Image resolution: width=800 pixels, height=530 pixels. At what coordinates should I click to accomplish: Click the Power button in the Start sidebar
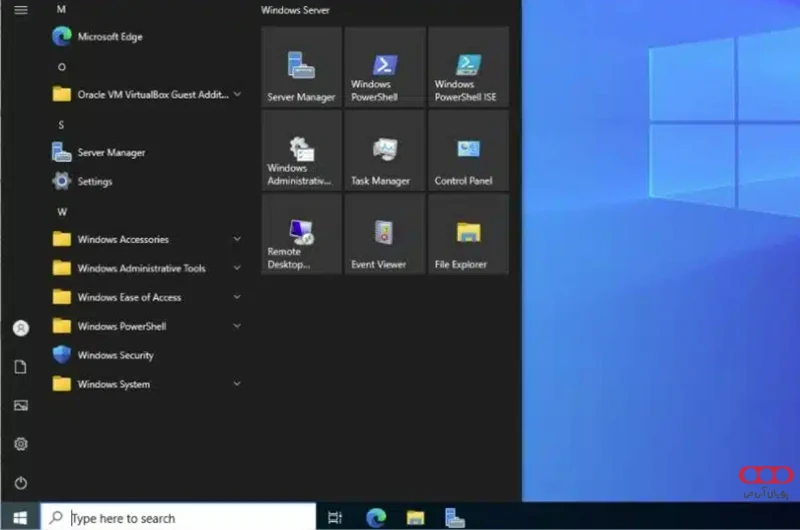(x=21, y=483)
